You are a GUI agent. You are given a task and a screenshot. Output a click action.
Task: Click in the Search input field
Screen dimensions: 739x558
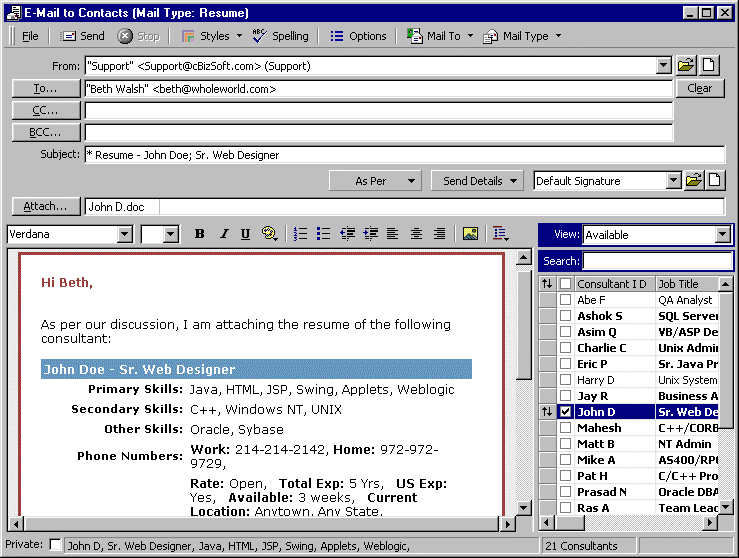coord(657,261)
